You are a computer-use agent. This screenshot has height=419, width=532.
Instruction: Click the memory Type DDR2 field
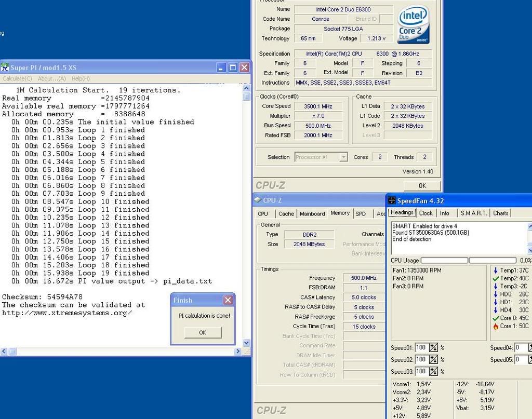(x=310, y=235)
